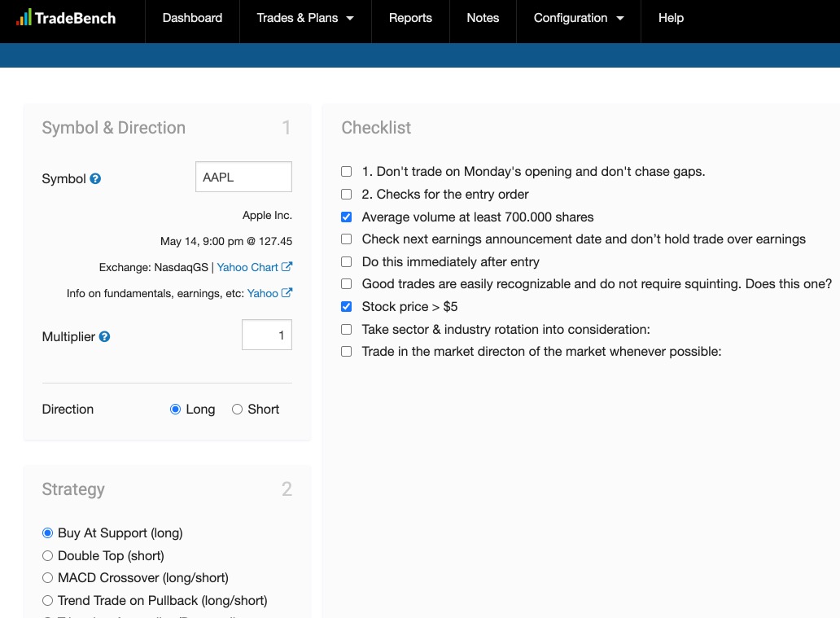840x618 pixels.
Task: Click the external link icon beside Yahoo Chart
Action: 287,266
